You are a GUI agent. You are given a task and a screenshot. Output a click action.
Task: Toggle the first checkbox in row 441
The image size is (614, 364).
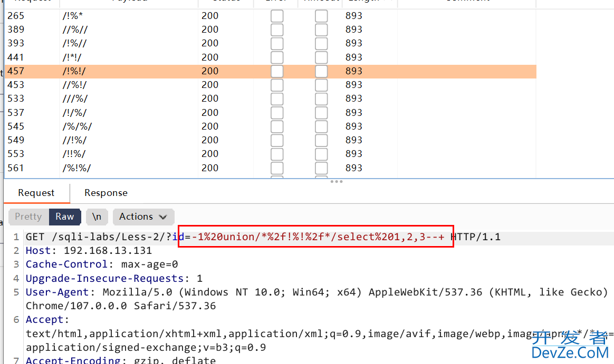pos(277,57)
